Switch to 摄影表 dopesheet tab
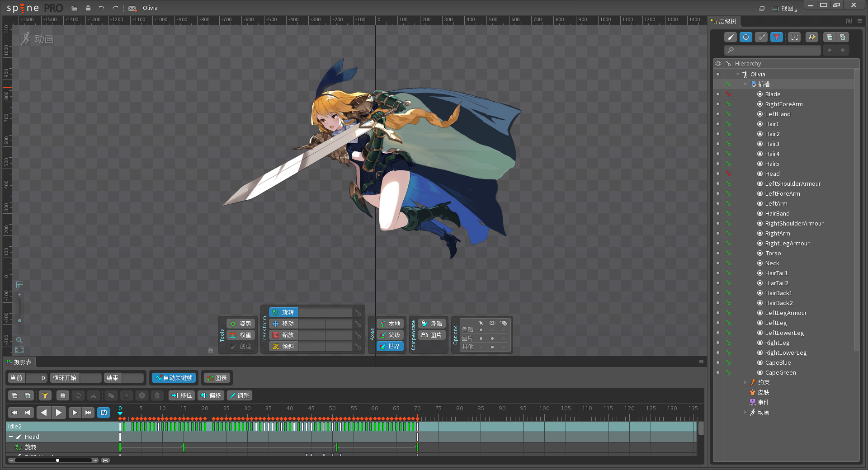 19,362
